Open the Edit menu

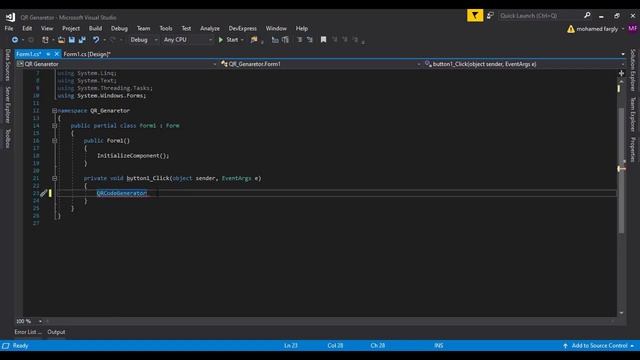point(27,28)
